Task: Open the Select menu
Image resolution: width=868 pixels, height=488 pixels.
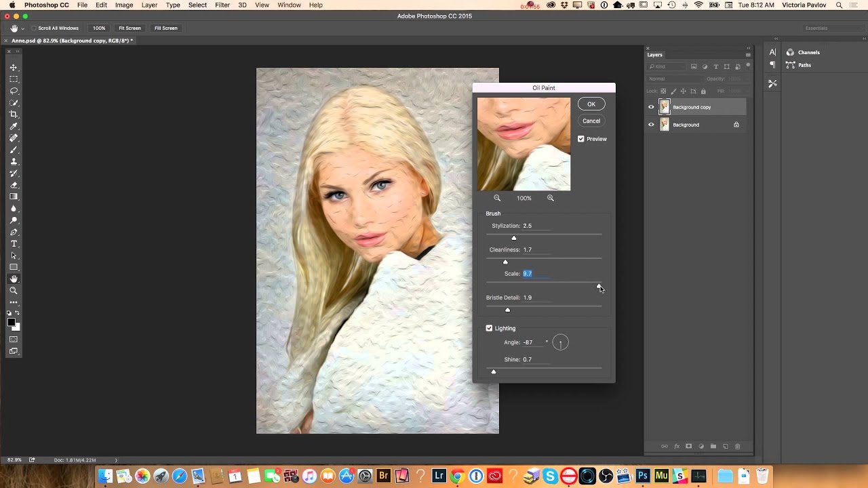Action: point(197,5)
